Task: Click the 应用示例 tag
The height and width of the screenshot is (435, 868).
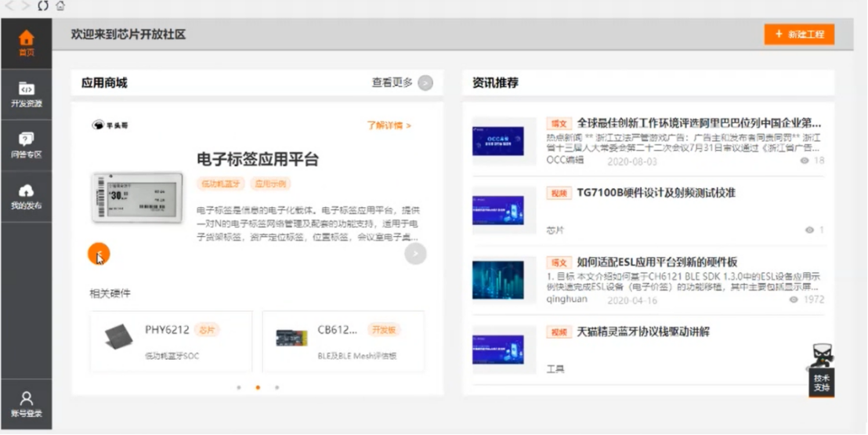Action: click(270, 184)
